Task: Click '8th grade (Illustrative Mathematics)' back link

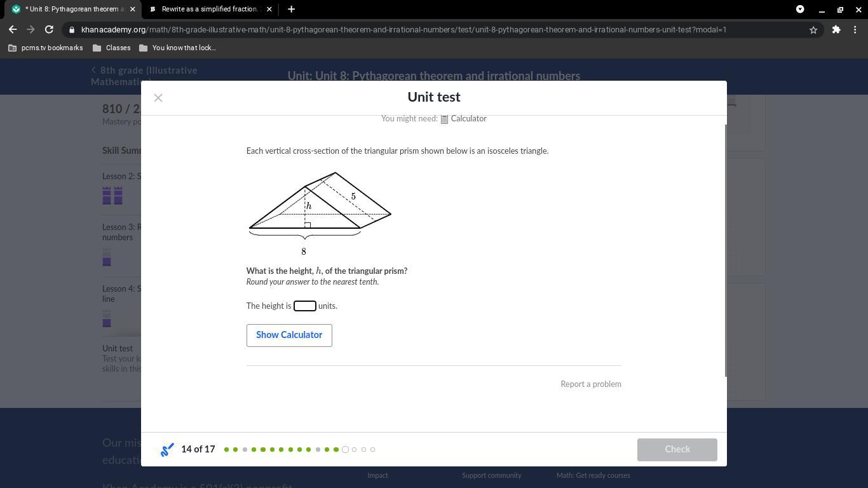Action: tap(144, 76)
